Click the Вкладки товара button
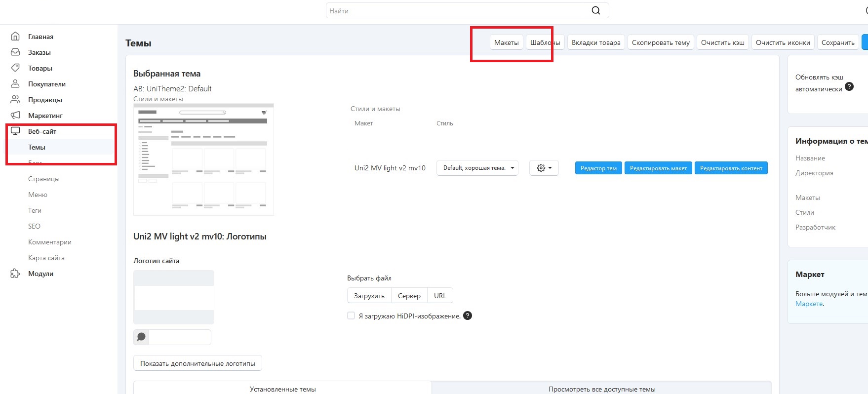Screen dimensions: 868x394 pyautogui.click(x=596, y=42)
